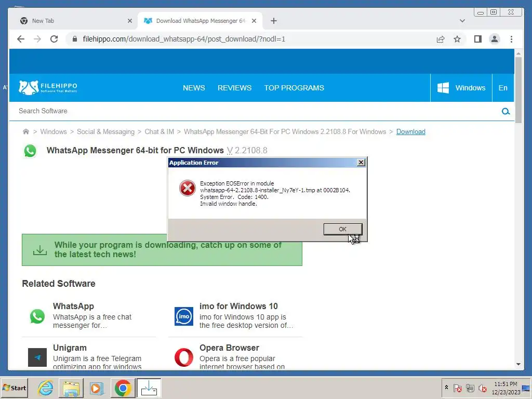The image size is (532, 399).
Task: Click the imo for Windows 10 icon
Action: pos(184,316)
